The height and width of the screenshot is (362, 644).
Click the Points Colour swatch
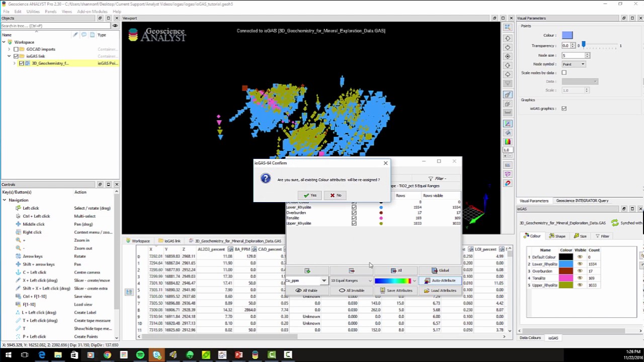(567, 35)
